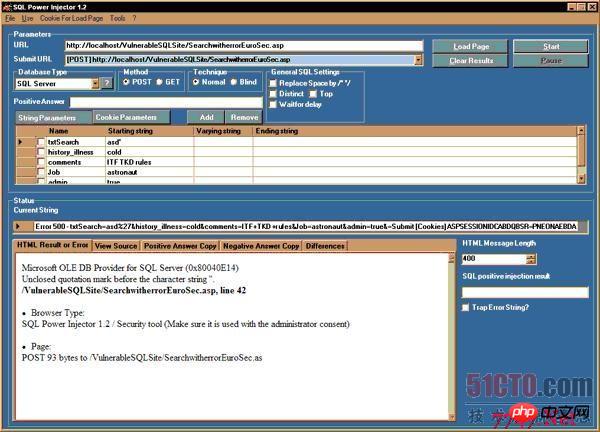Click the HTML Message Length value field
600x432 pixels.
[494, 259]
